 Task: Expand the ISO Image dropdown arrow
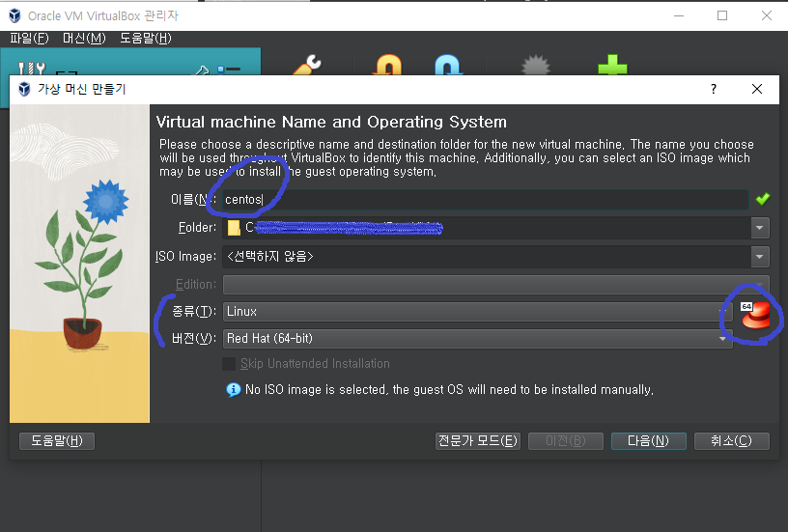click(760, 257)
